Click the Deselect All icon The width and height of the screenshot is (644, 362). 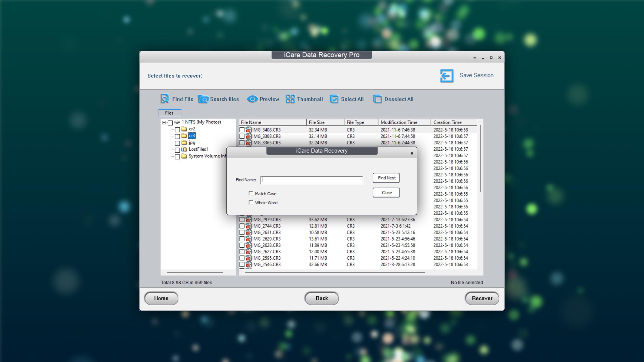click(377, 99)
